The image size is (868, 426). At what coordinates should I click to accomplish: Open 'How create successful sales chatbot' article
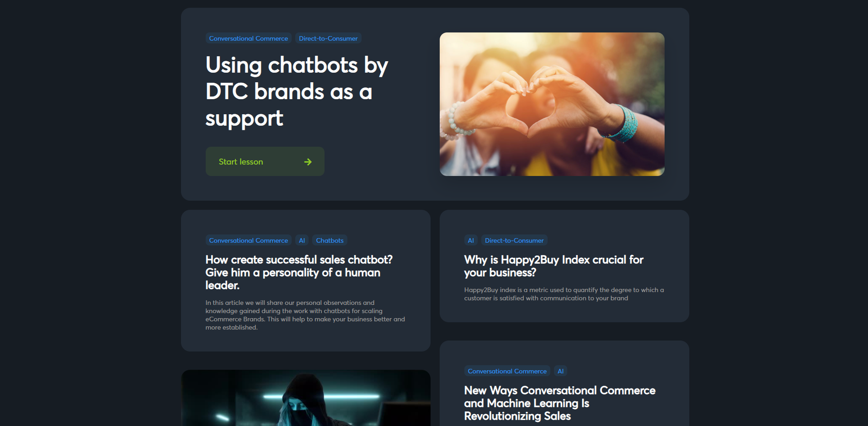[x=299, y=272]
